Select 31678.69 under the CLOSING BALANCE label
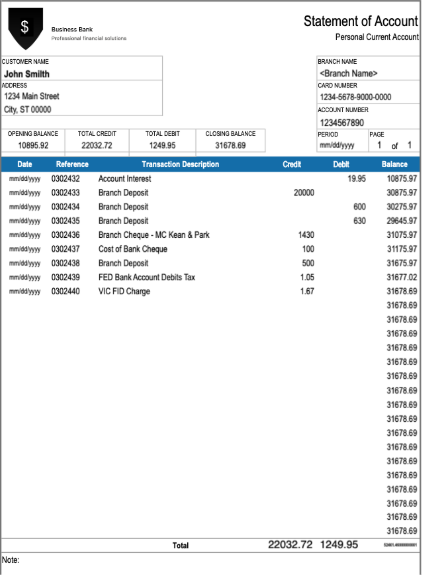The image size is (422, 577). point(230,145)
